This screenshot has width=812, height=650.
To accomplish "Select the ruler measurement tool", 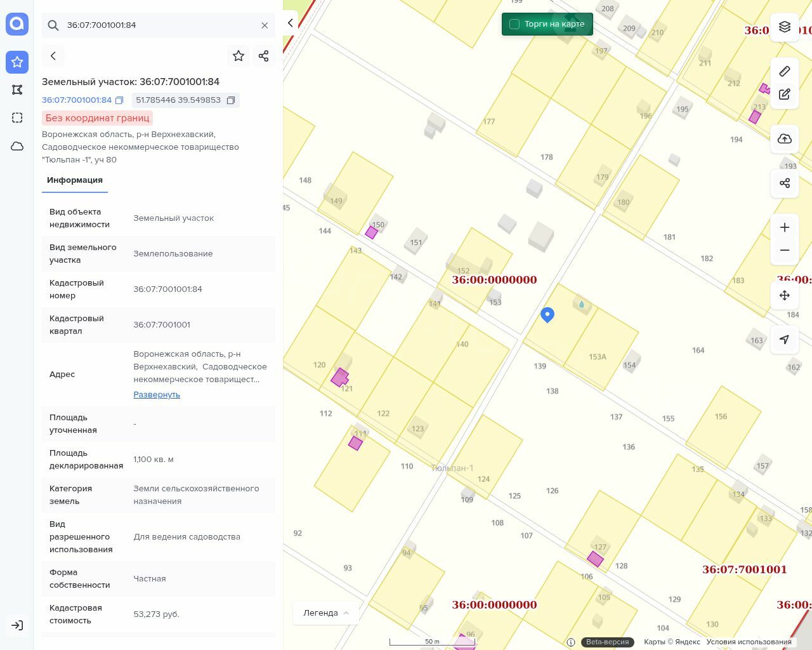I will tap(785, 71).
